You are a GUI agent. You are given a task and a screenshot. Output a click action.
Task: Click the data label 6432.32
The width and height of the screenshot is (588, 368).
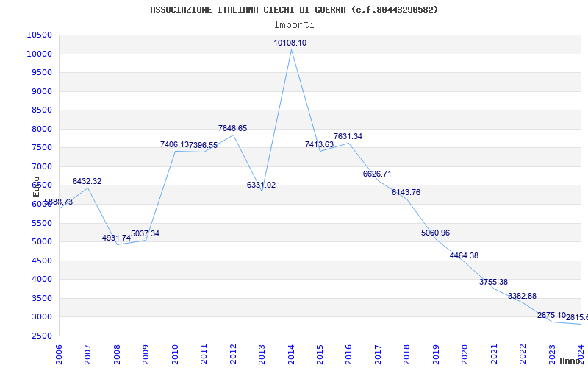pos(87,181)
